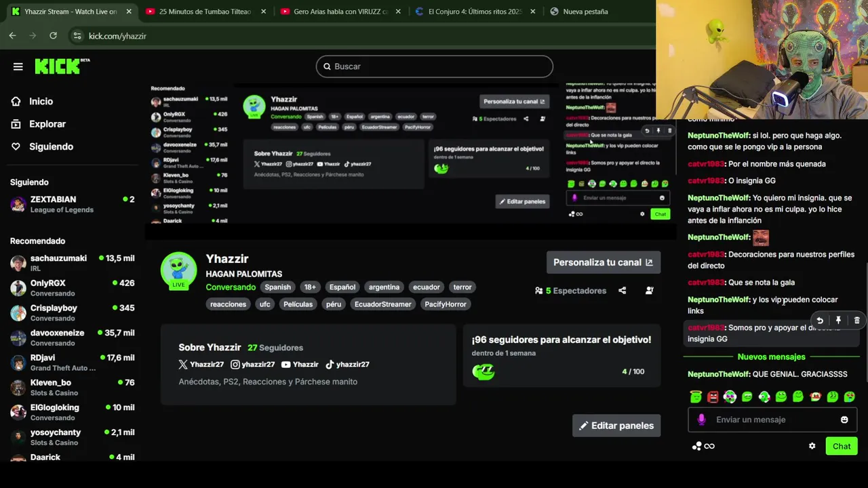Open recommended channel OnlyRGX
Image resolution: width=868 pixels, height=488 pixels.
pyautogui.click(x=72, y=288)
